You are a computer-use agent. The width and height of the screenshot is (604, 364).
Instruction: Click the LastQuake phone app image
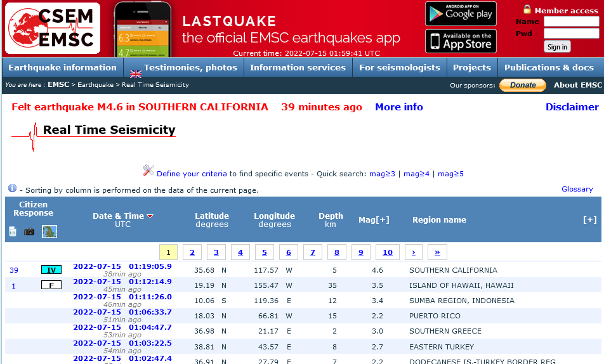click(x=143, y=29)
